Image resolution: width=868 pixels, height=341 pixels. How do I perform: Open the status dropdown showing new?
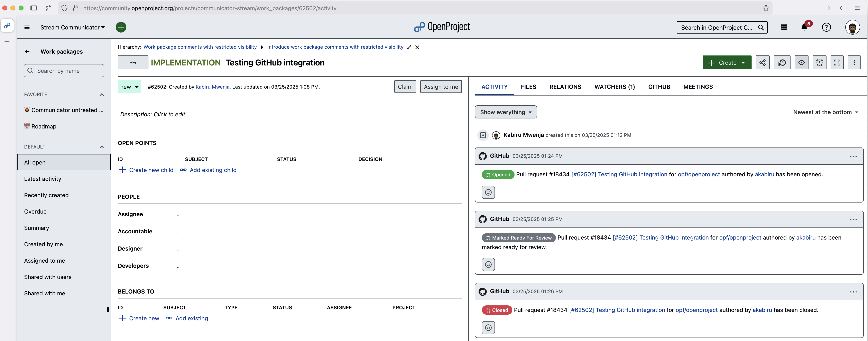pos(129,87)
